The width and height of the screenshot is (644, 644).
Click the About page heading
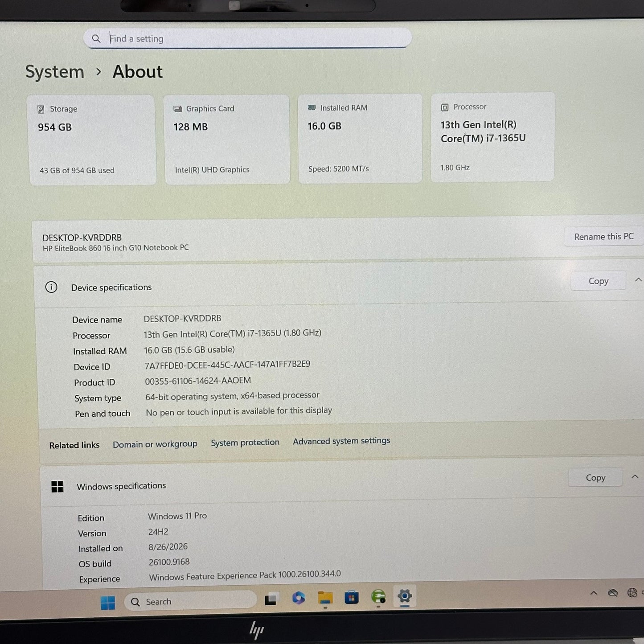pos(138,72)
